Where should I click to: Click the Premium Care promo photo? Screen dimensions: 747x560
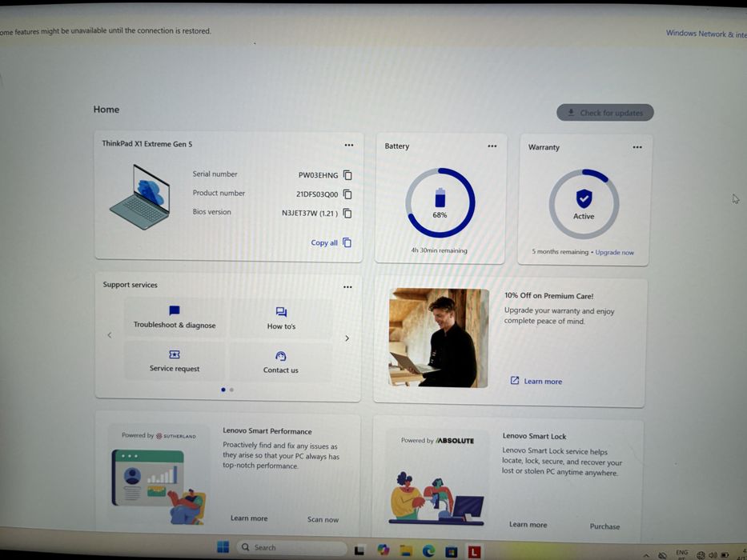click(x=439, y=338)
